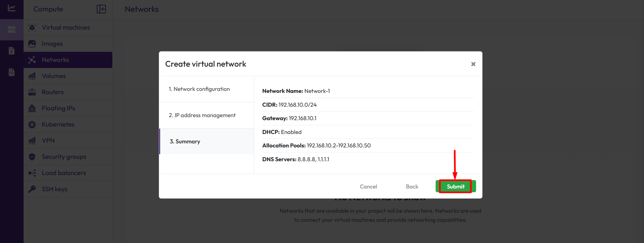The width and height of the screenshot is (644, 243).
Task: Go to IP address management step
Action: (202, 115)
